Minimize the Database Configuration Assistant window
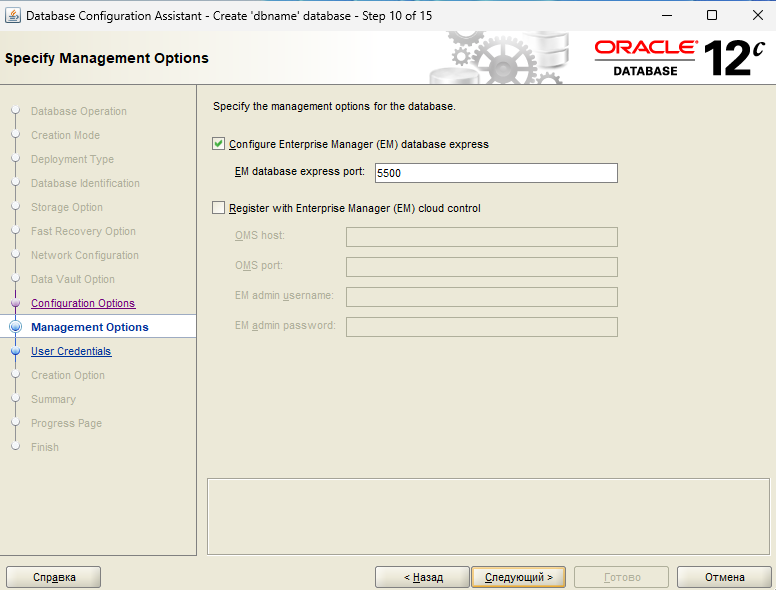Viewport: 776px width, 590px height. coord(667,15)
